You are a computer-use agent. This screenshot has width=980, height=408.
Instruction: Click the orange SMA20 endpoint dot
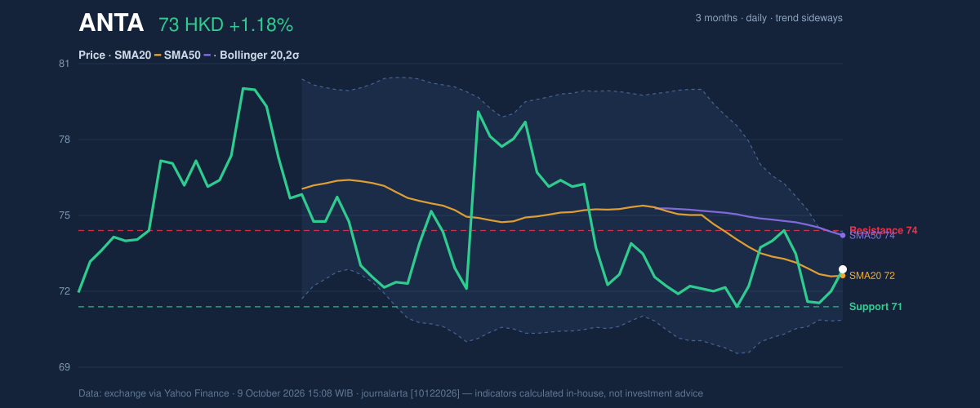click(843, 276)
